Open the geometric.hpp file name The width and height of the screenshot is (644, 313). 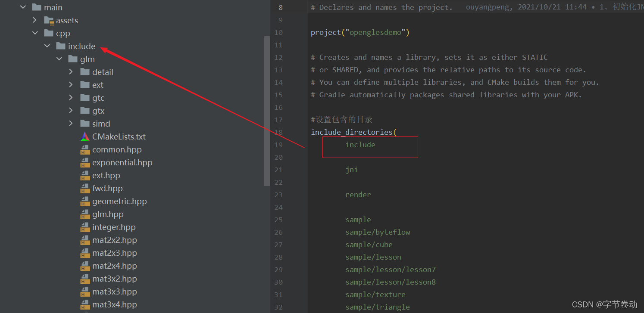coord(119,201)
